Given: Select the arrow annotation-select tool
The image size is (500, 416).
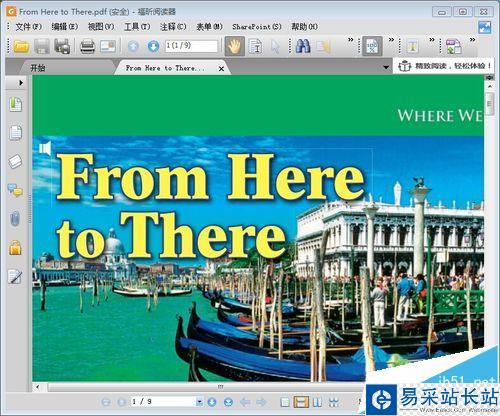Looking at the screenshot, I should pos(275,47).
